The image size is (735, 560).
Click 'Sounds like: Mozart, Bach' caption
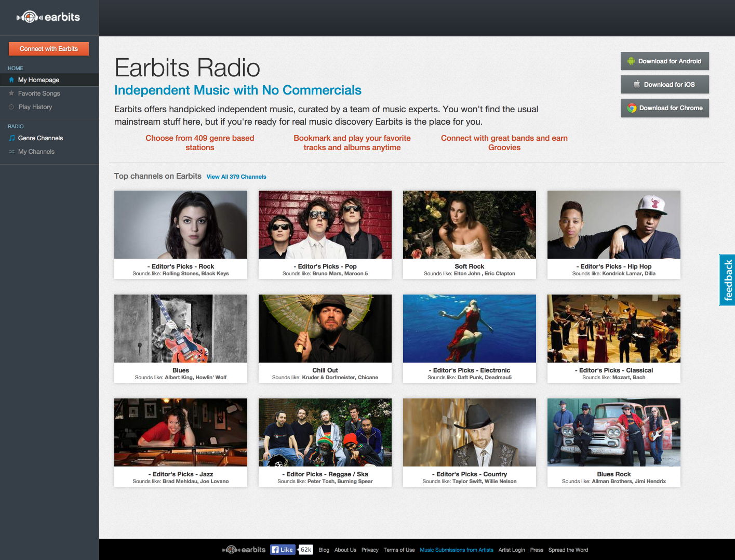click(614, 378)
